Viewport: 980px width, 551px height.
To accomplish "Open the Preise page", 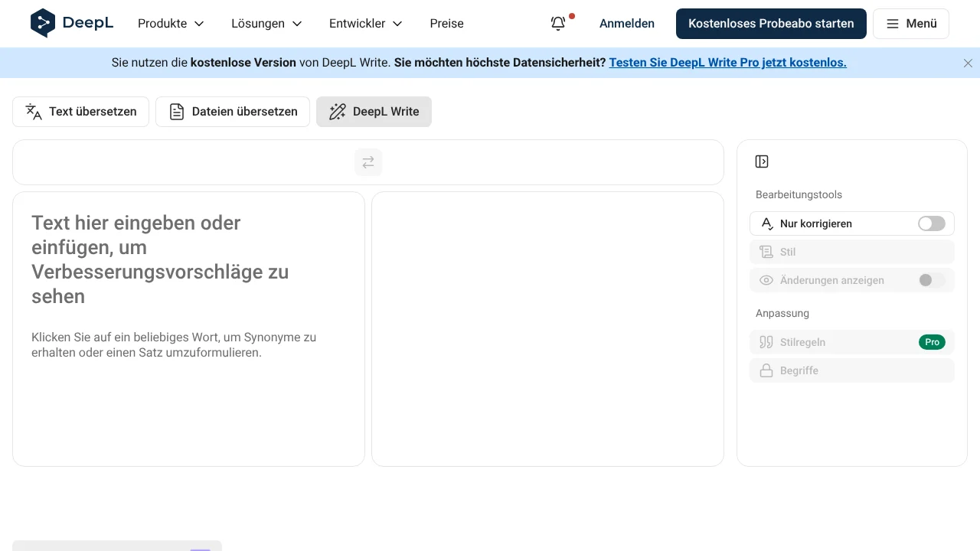I will tap(447, 24).
